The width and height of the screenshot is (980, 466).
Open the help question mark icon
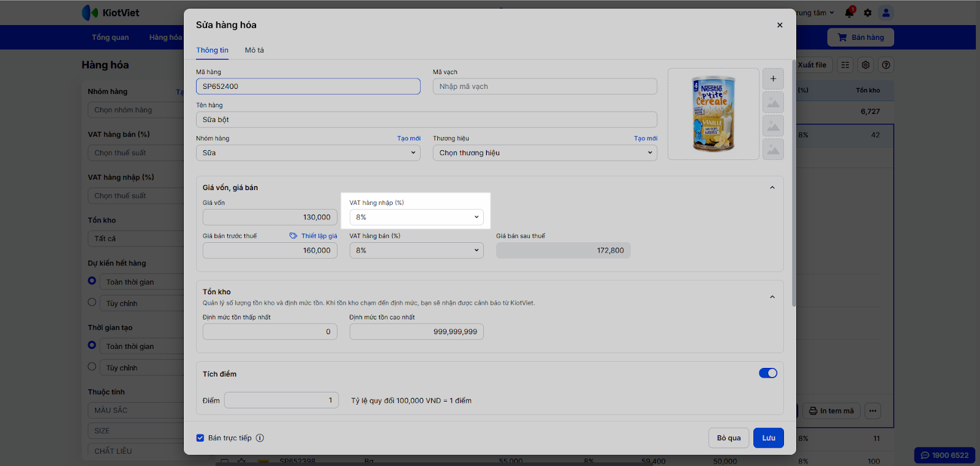click(886, 65)
